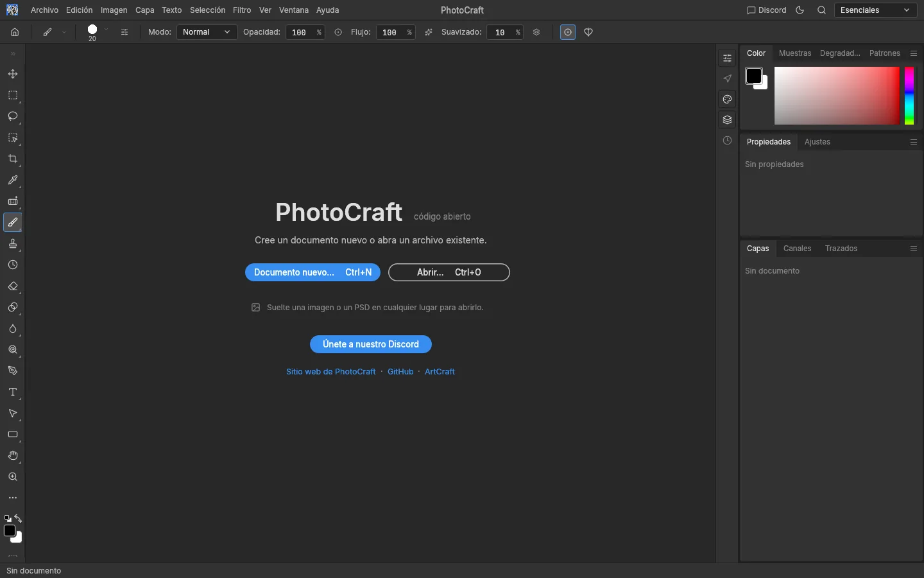Open the Color panel options menu
The height and width of the screenshot is (578, 924).
click(x=914, y=53)
